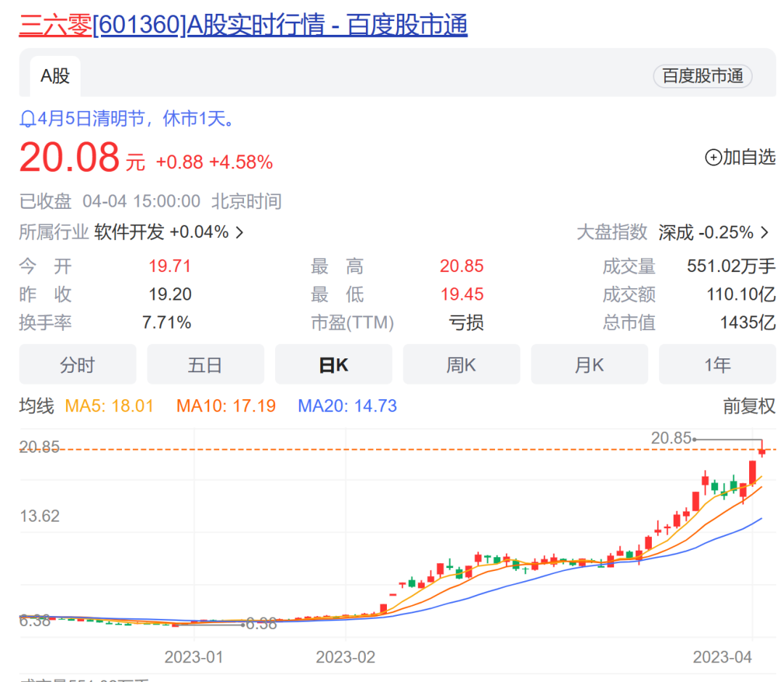Click the 最高 value 20.85 in stats
The height and width of the screenshot is (682, 784).
[x=462, y=266]
